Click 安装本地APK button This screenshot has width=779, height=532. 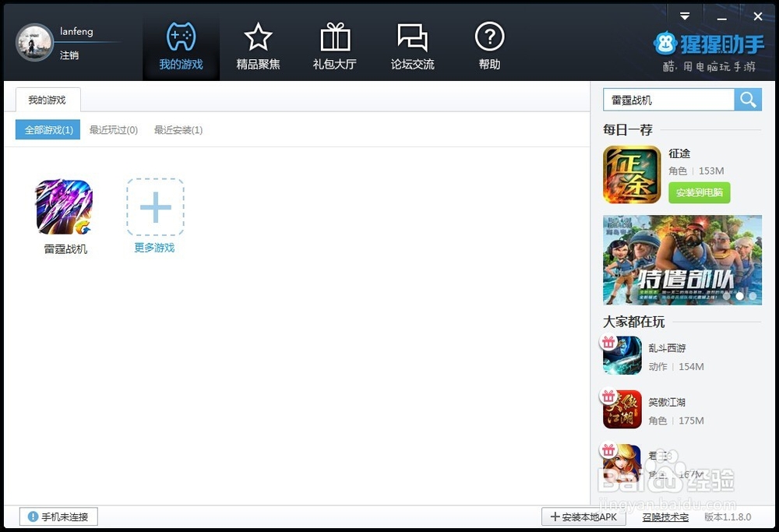[x=583, y=516]
